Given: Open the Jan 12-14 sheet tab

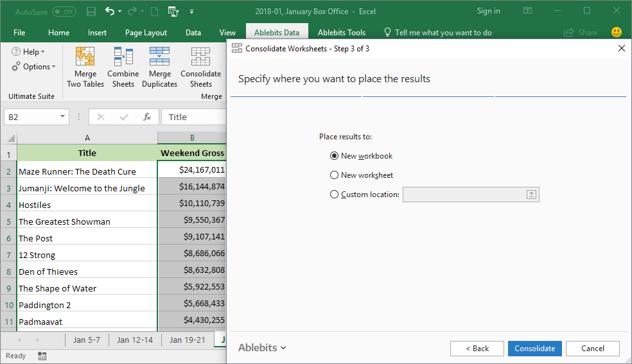Looking at the screenshot, I should (135, 340).
